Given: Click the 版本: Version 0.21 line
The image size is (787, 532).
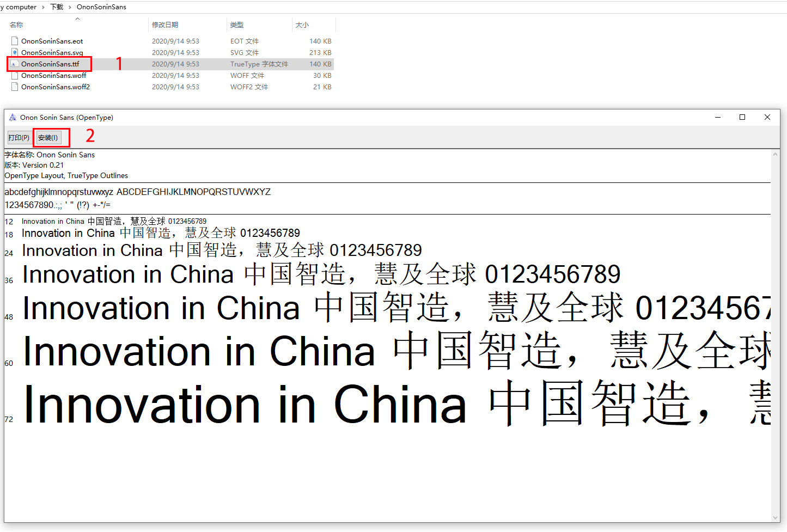Looking at the screenshot, I should click(34, 165).
